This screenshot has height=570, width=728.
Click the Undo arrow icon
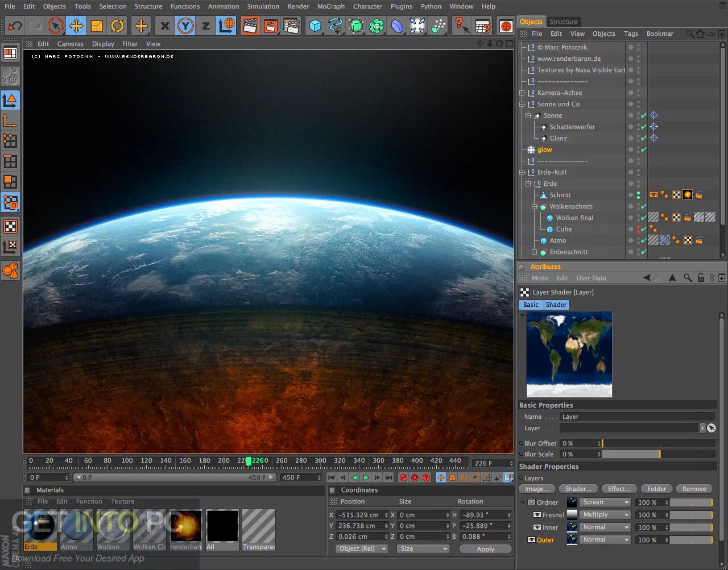pyautogui.click(x=15, y=26)
